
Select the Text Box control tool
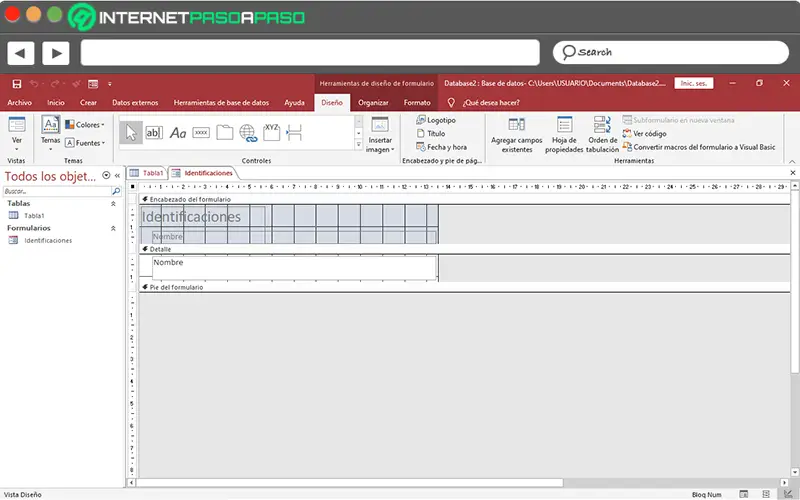[x=154, y=133]
